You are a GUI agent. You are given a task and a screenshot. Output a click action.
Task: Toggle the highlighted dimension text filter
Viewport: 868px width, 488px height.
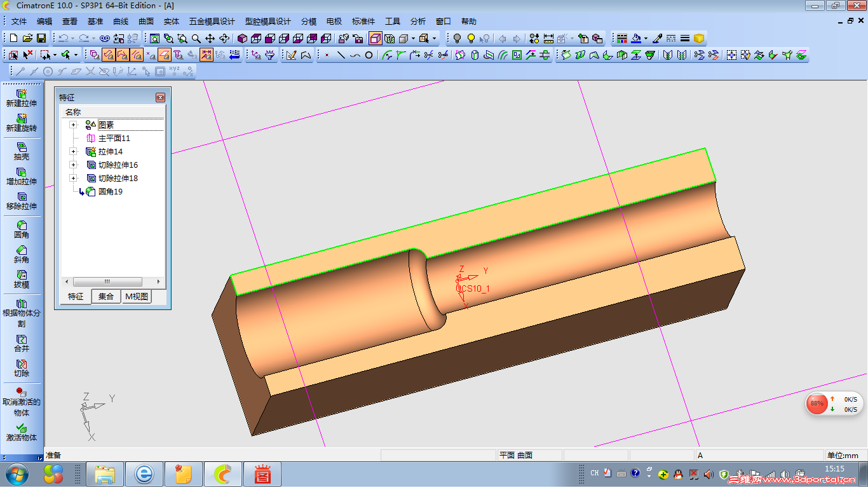click(207, 55)
